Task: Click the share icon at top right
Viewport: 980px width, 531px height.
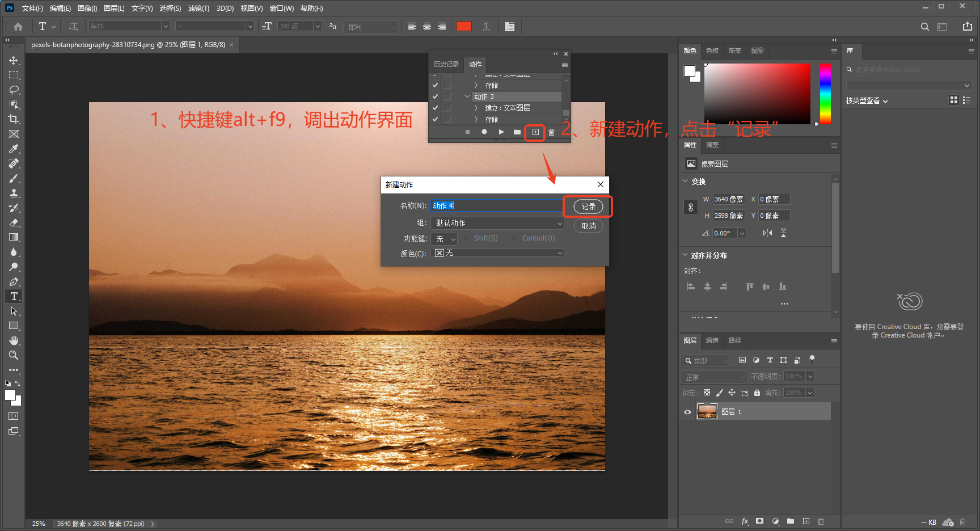Action: (x=968, y=26)
